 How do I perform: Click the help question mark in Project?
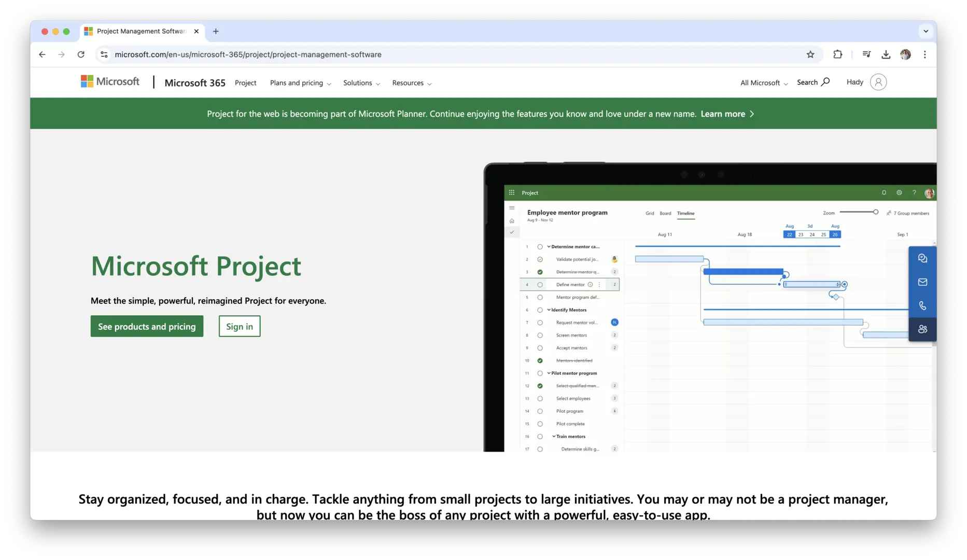[x=914, y=193]
